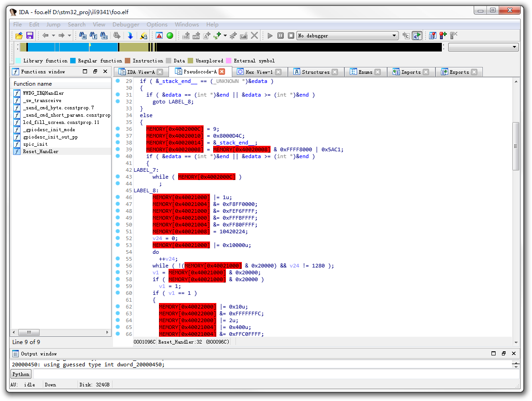Click the Open file folder icon
This screenshot has width=532, height=401.
click(19, 36)
